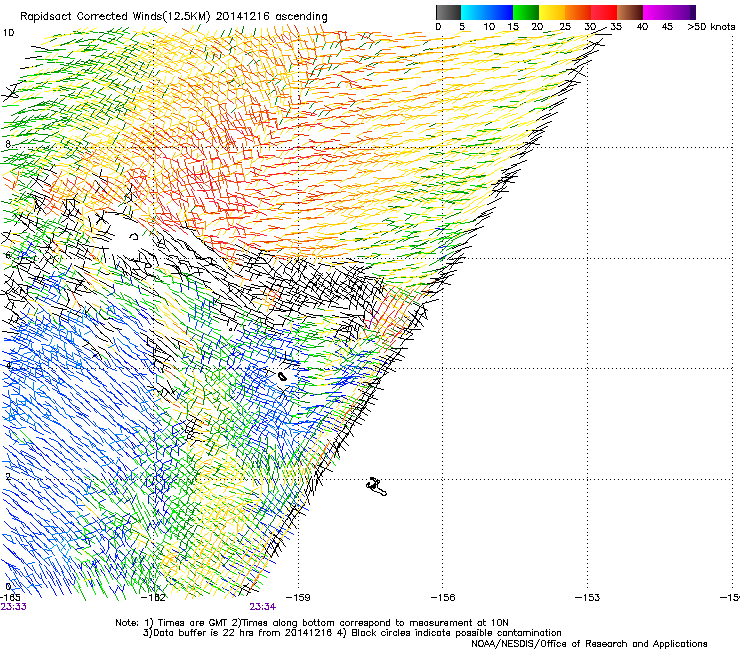Click the gray 0-5 knots color segment
Screen dimensions: 740x650
(448, 12)
